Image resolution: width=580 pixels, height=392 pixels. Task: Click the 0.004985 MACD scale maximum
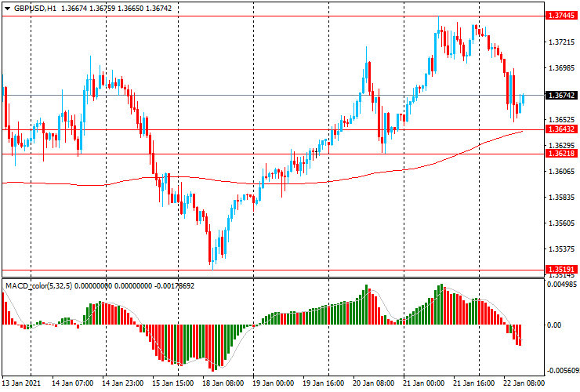coord(562,285)
